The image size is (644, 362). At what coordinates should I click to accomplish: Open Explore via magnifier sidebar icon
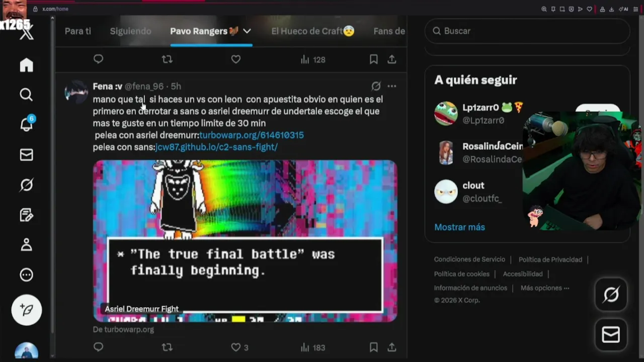point(26,95)
